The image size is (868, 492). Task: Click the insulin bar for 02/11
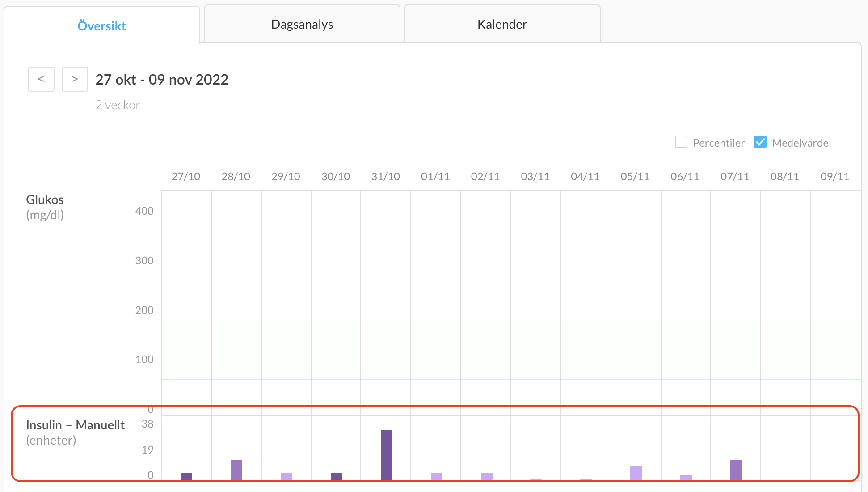click(487, 476)
